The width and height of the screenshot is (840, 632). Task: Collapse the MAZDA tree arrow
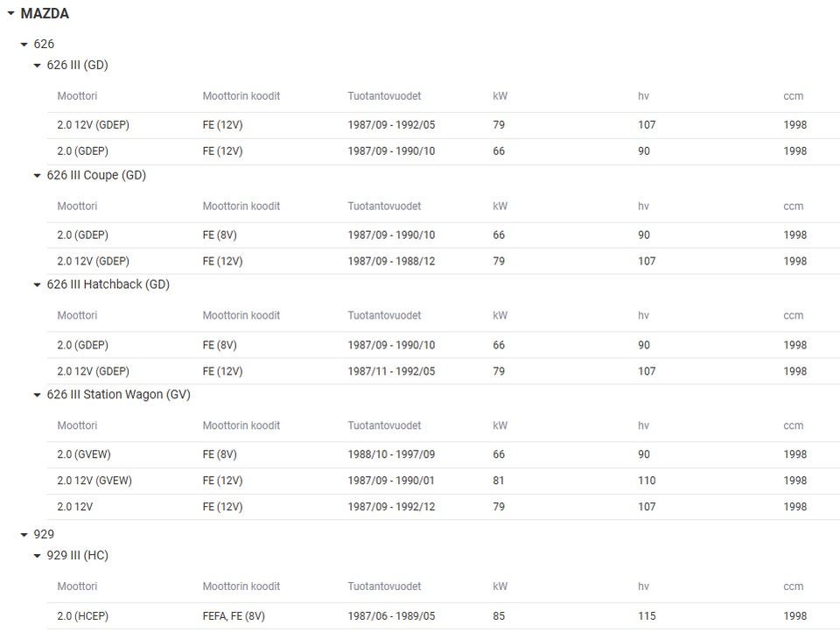pos(10,14)
